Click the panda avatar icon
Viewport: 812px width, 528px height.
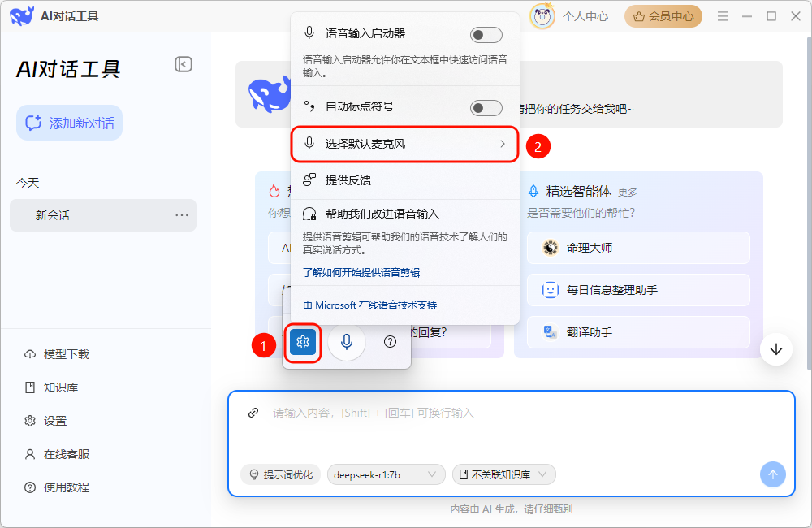click(x=542, y=16)
